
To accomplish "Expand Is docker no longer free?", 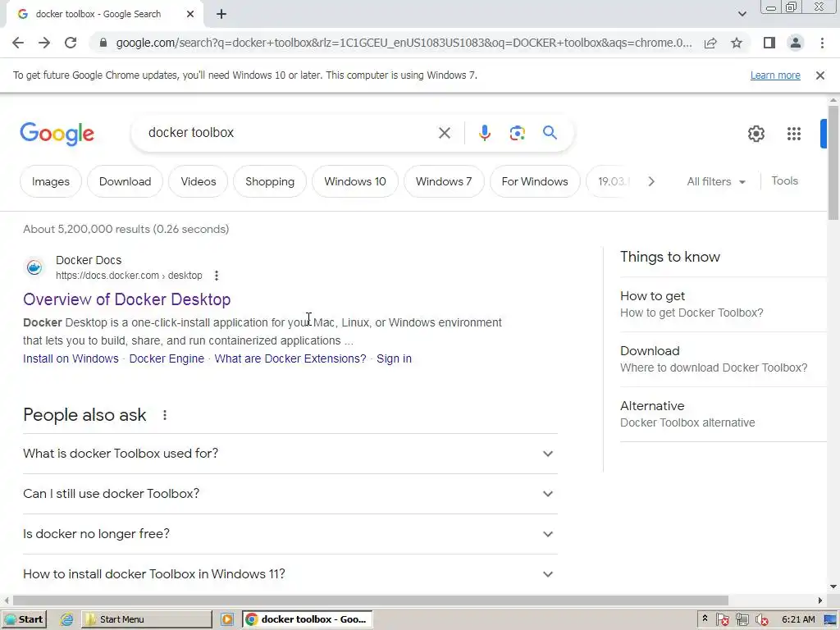I will click(290, 534).
